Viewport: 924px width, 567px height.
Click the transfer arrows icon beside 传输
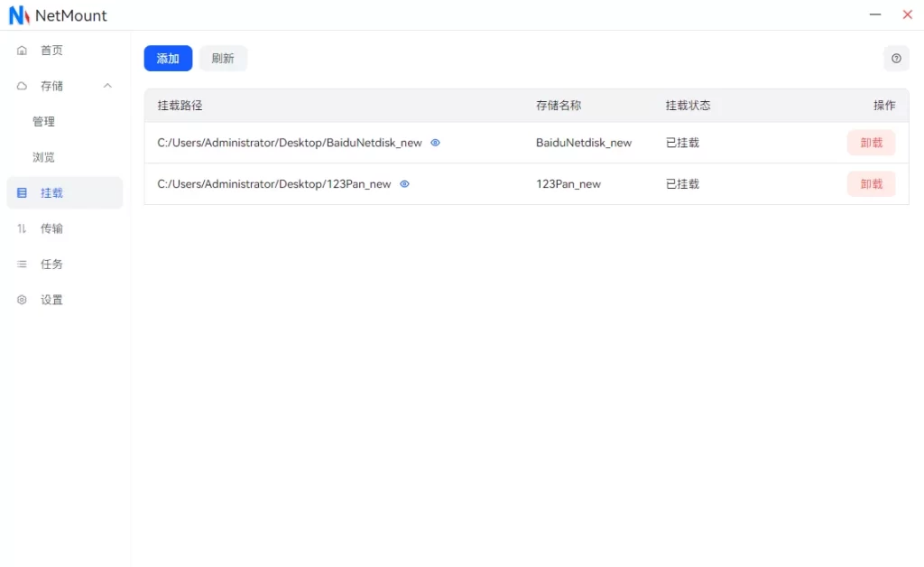coord(22,228)
